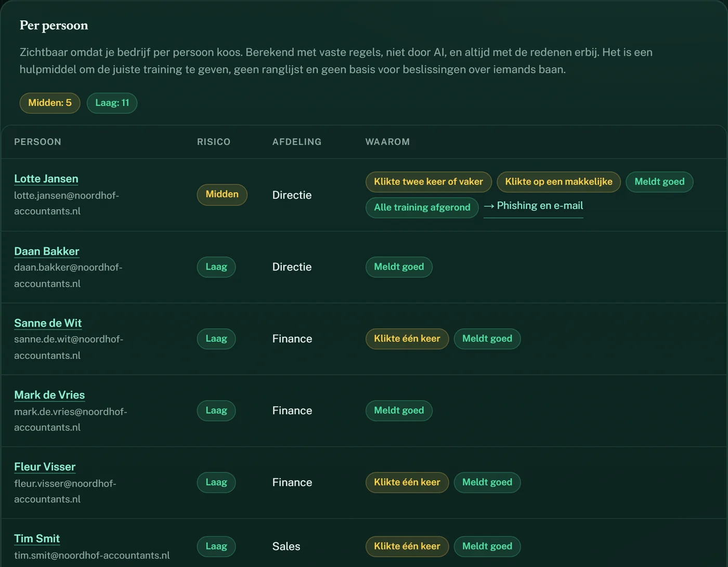Click 'Directie' department in Daan Bakker's row
728x567 pixels.
[292, 267]
